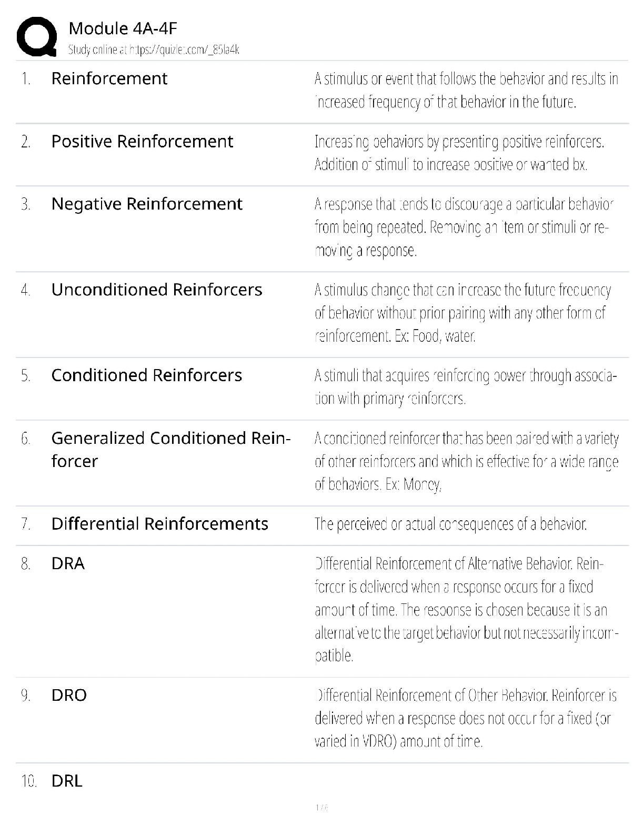This screenshot has height=834, width=644.
Task: Select Unconditioned Reinforcers term
Action: point(157,290)
